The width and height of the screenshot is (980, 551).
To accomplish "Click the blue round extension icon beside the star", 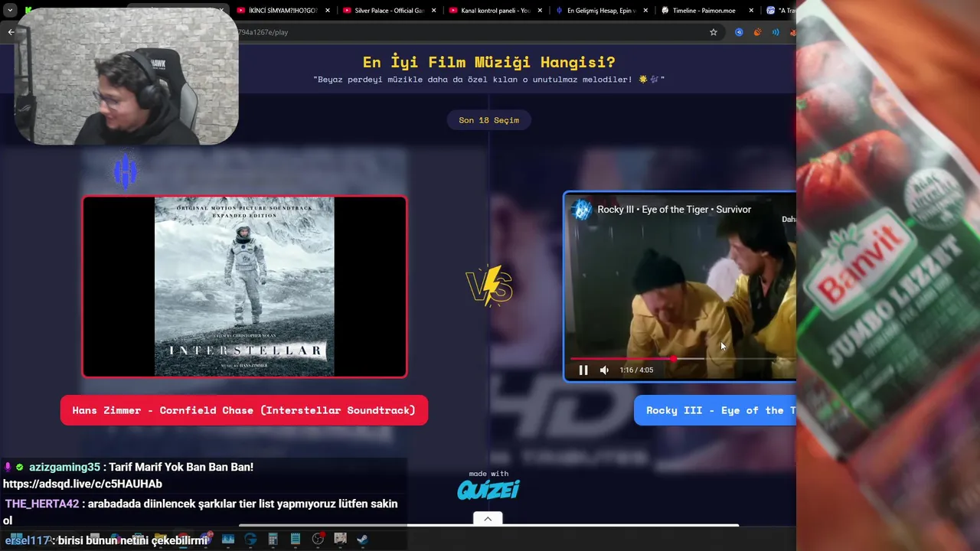I will 739,32.
